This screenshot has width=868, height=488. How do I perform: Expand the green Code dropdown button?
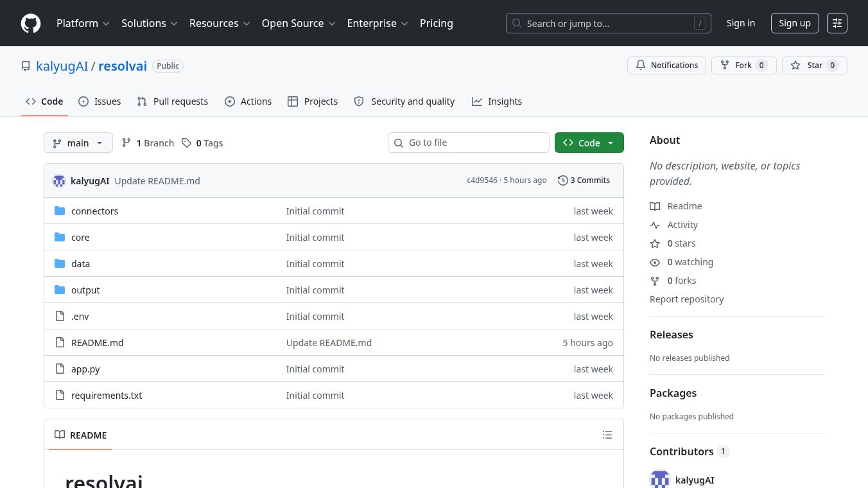pyautogui.click(x=589, y=143)
